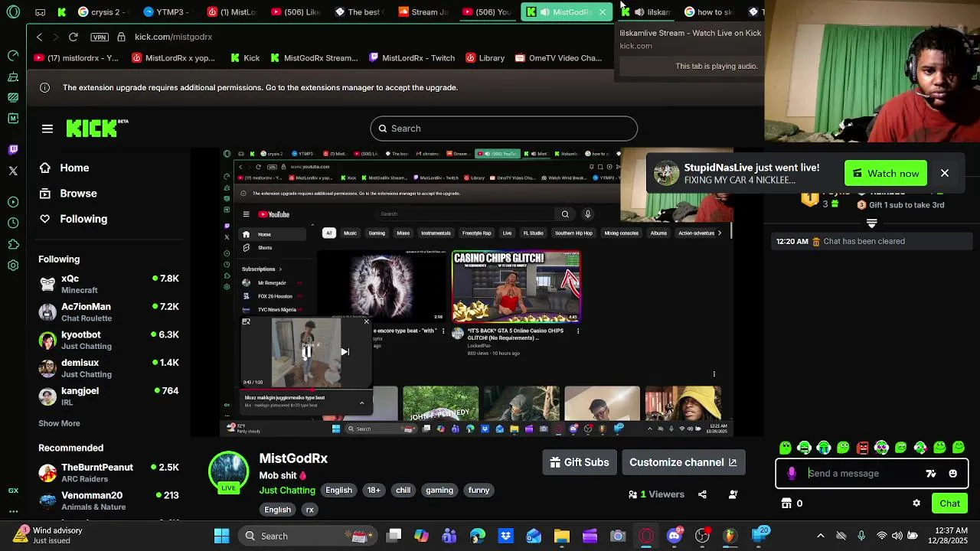This screenshot has width=980, height=551.
Task: Open Discord from the taskbar
Action: point(674,536)
